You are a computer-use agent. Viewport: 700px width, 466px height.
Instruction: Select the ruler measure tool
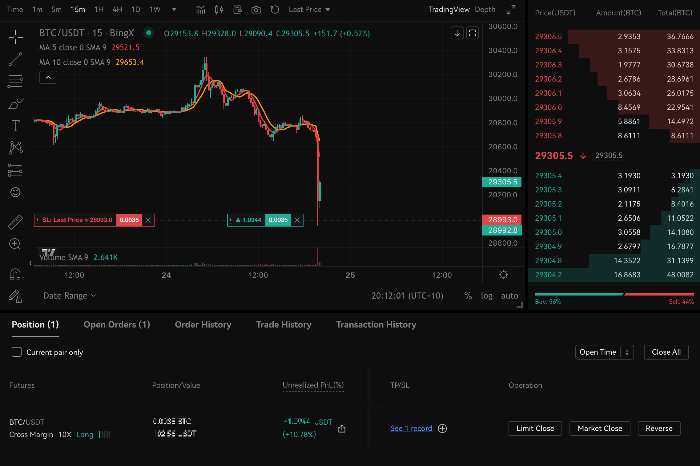click(x=16, y=222)
